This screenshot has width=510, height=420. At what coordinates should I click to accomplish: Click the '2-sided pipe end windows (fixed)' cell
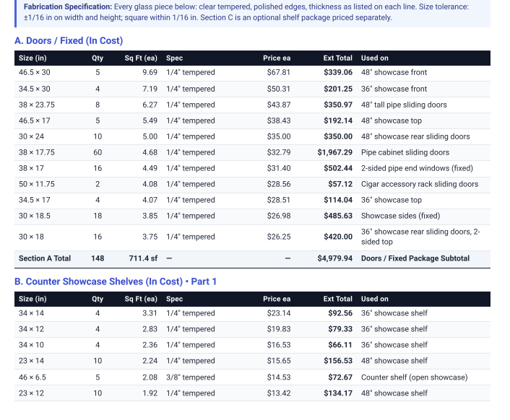[x=417, y=168]
